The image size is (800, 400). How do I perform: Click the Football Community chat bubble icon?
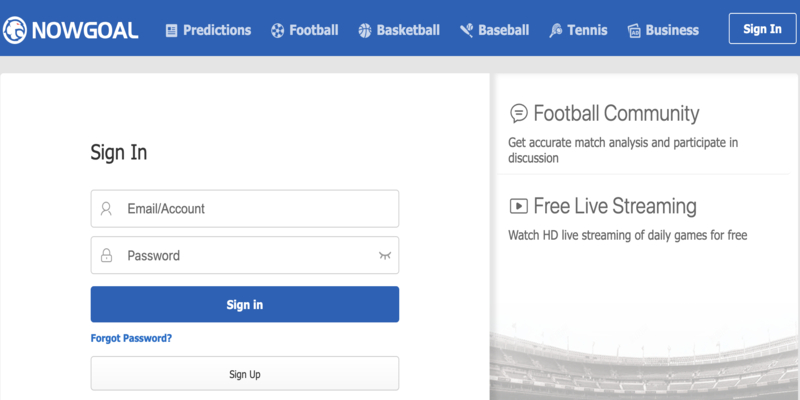coord(519,113)
